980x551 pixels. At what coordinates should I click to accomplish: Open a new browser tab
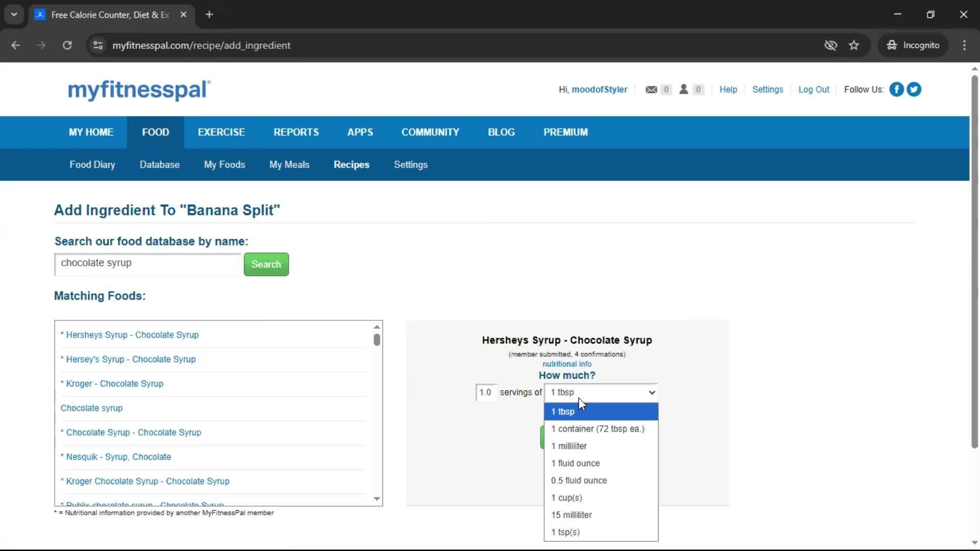point(209,15)
